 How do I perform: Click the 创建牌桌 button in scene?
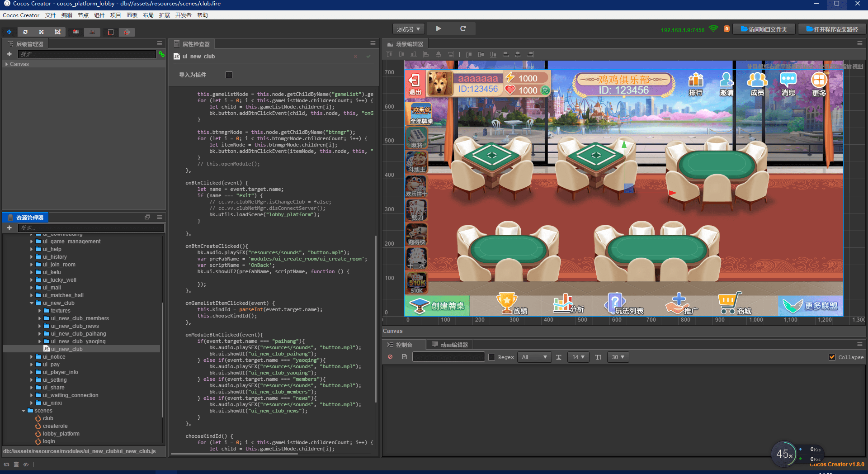[437, 306]
